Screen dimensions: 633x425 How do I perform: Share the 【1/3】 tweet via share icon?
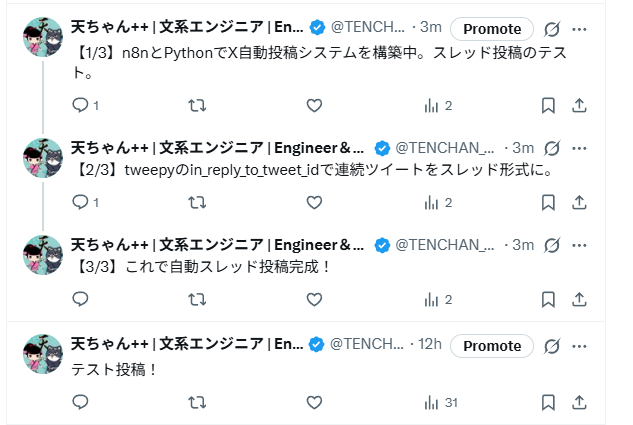click(x=579, y=105)
